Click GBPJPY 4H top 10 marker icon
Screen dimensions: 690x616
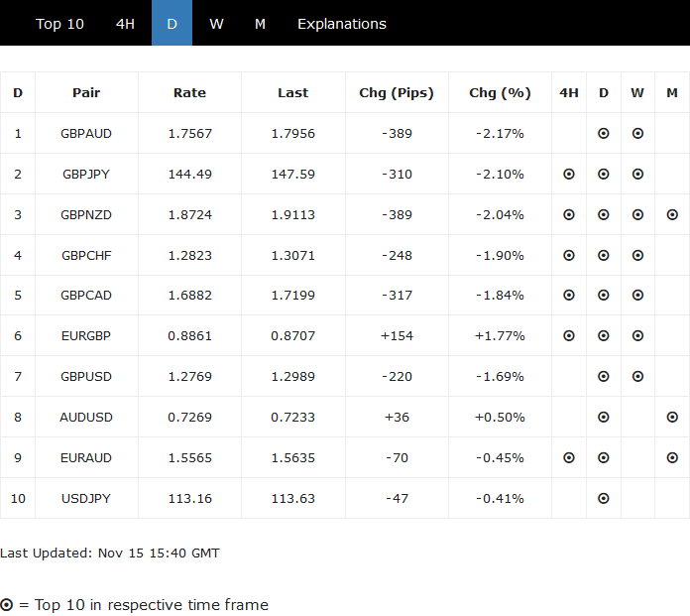(x=569, y=174)
